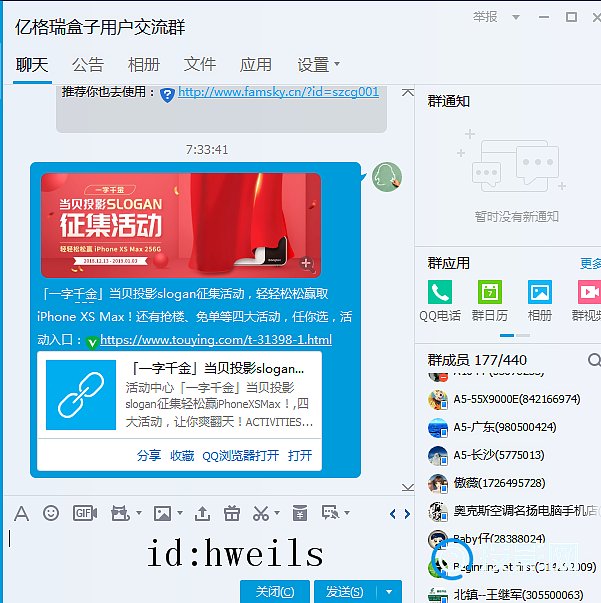Open the dropdown next to 举报

[x=516, y=17]
